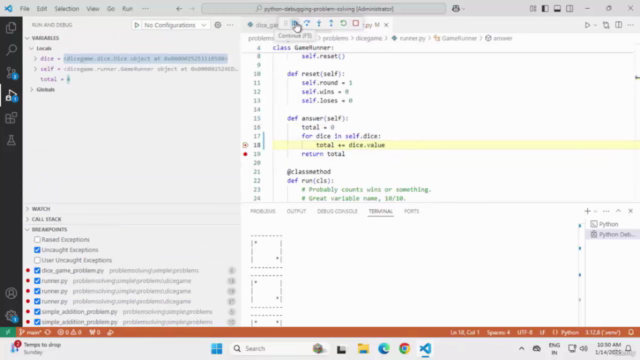Toggle Uncaught Exceptions checkbox
This screenshot has width=640, height=360.
click(37, 250)
